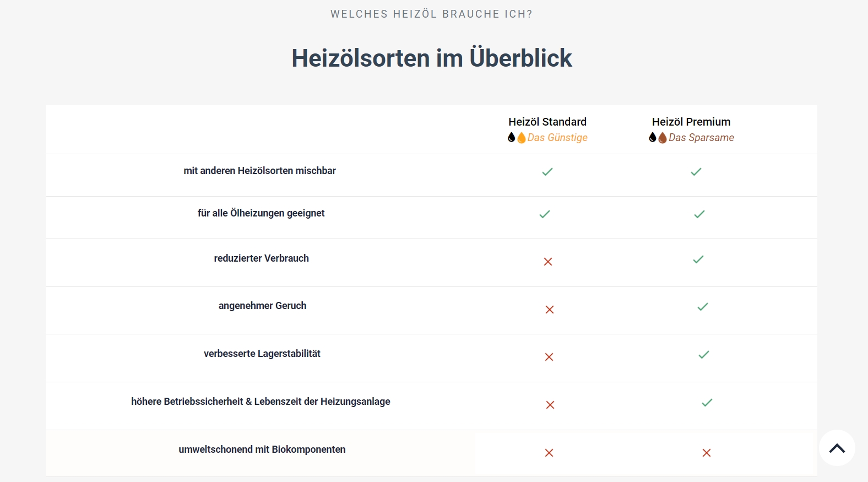This screenshot has width=868, height=482.
Task: Click the scroll-to-top chevron arrow button
Action: click(837, 448)
